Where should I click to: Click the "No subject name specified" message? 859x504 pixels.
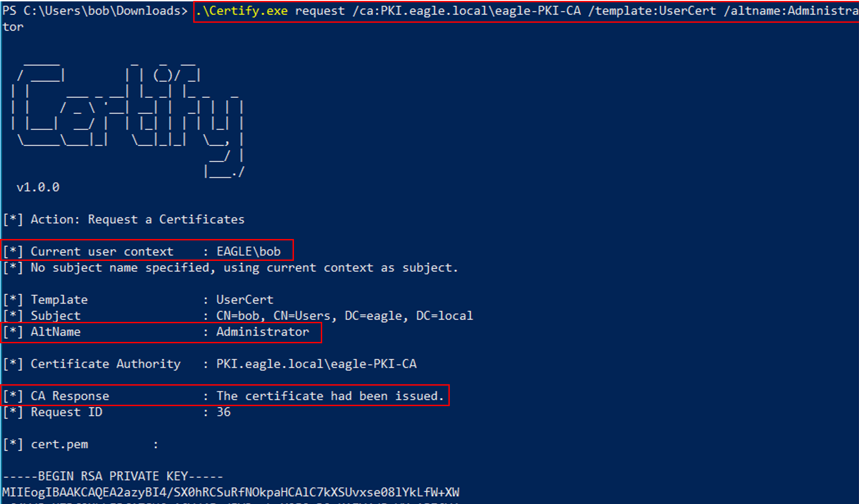click(x=244, y=268)
